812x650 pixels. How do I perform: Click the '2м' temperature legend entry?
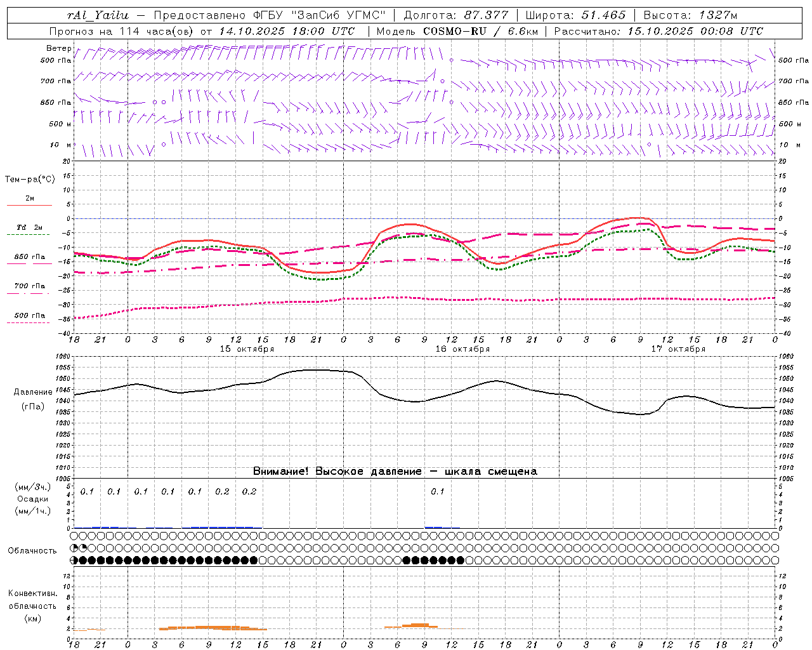coord(30,199)
